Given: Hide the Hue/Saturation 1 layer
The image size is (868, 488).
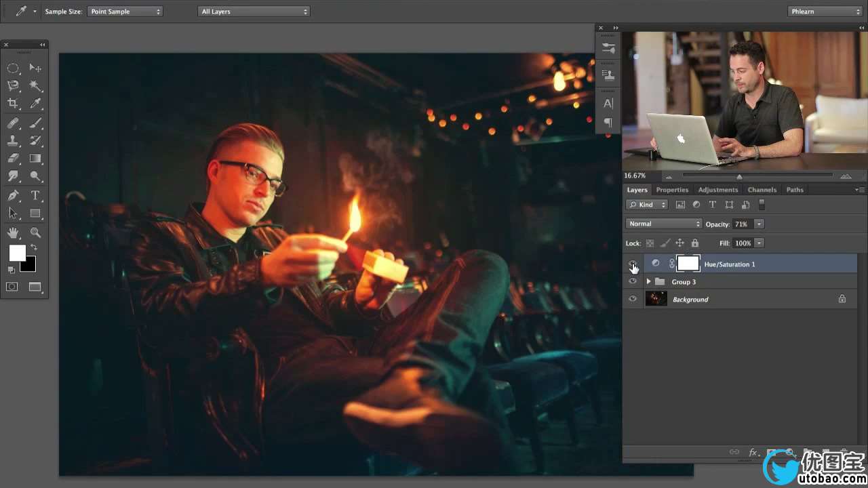Looking at the screenshot, I should coord(633,264).
